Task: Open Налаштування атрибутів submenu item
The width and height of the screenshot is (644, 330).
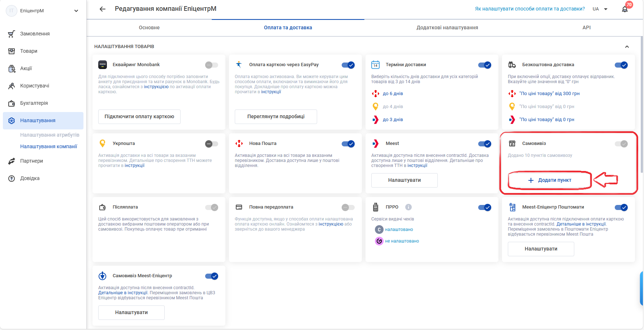Action: click(50, 135)
